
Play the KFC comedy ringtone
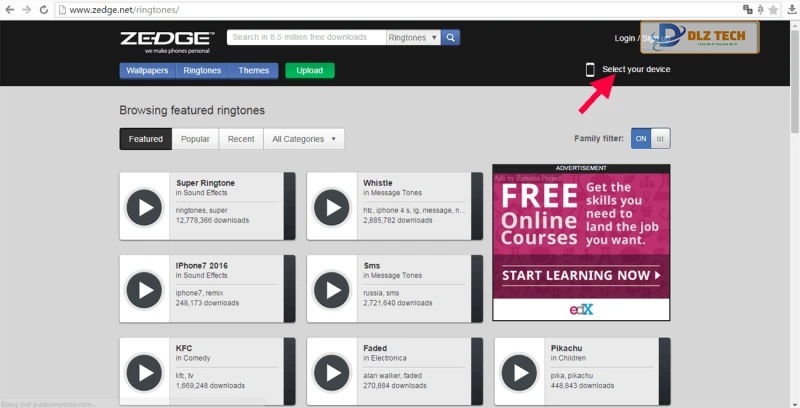145,372
